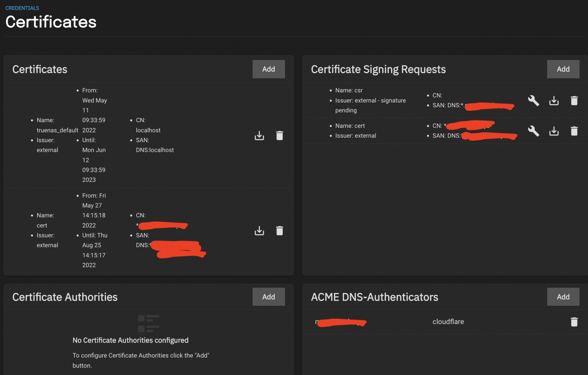
Task: Select the truenas_default certificate name
Action: pos(57,130)
